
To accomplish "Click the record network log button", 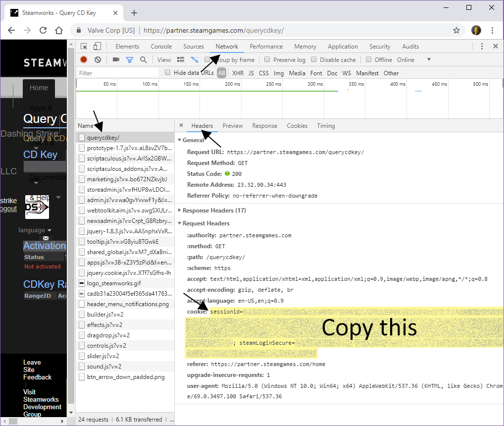I will (x=84, y=59).
